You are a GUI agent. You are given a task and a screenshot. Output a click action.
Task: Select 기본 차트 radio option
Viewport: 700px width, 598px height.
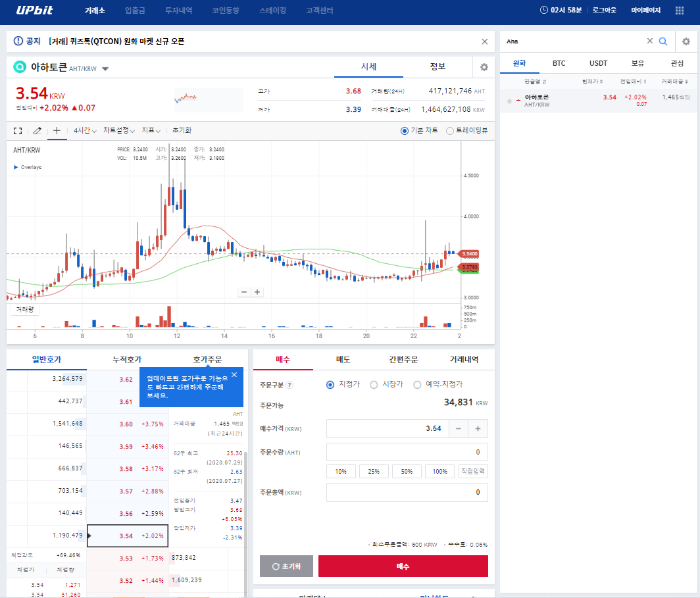[x=405, y=131]
